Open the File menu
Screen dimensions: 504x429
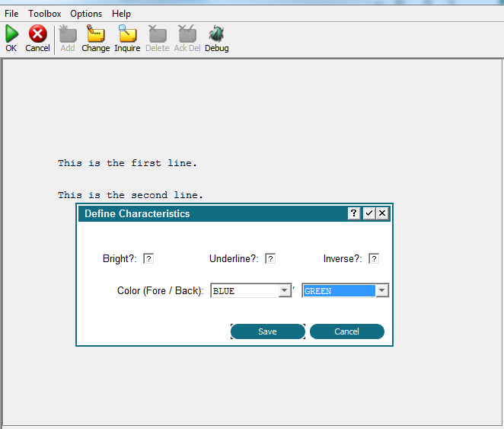coord(11,14)
